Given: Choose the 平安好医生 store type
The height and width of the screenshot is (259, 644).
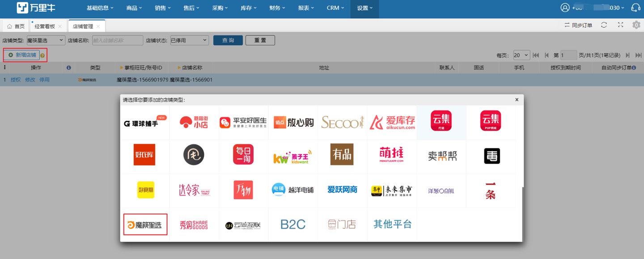Looking at the screenshot, I should (x=243, y=122).
